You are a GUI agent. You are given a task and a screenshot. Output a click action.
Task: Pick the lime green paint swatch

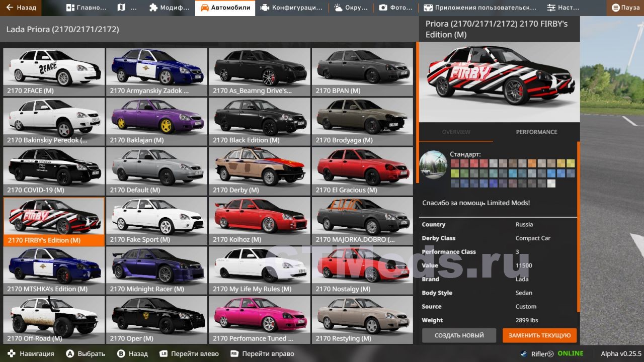(x=455, y=173)
